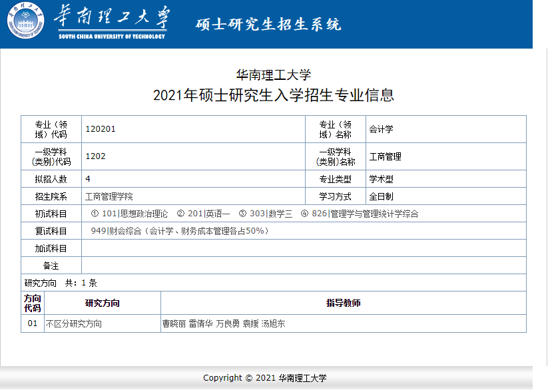Select the major name value 会计学

click(x=381, y=129)
